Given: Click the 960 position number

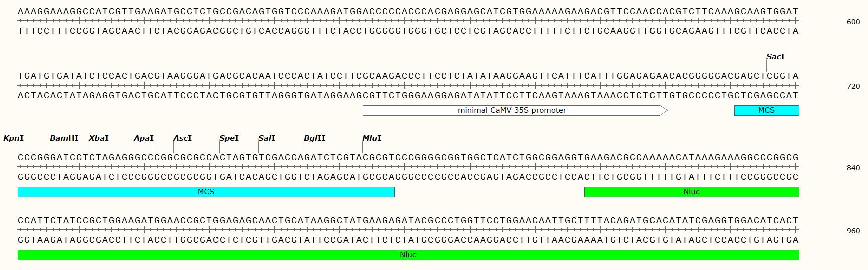Looking at the screenshot, I should click(x=853, y=231).
